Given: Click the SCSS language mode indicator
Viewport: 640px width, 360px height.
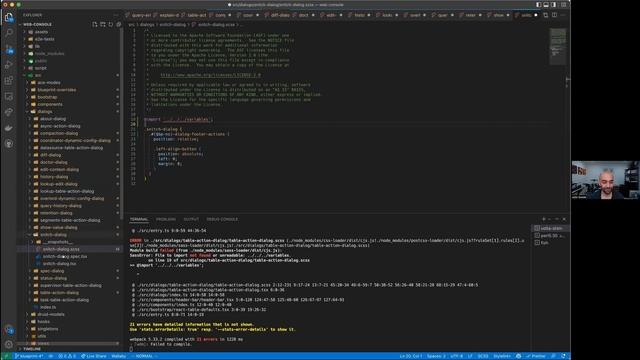Looking at the screenshot, I should 483,356.
